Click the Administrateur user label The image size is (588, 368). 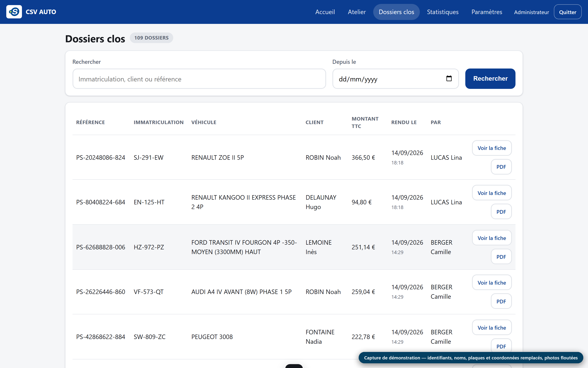[532, 12]
